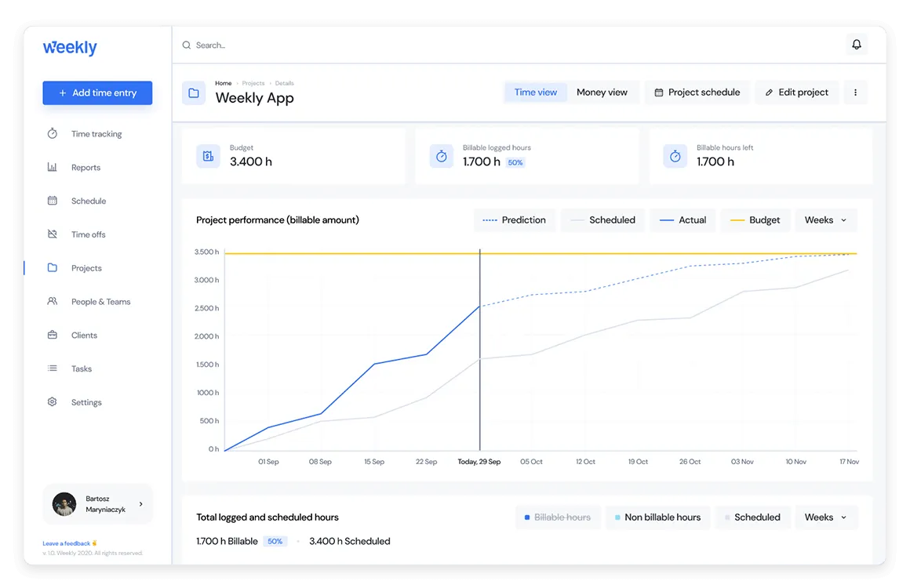Image resolution: width=910 pixels, height=588 pixels.
Task: Toggle the yellow Budget legend swatch
Action: click(x=737, y=220)
